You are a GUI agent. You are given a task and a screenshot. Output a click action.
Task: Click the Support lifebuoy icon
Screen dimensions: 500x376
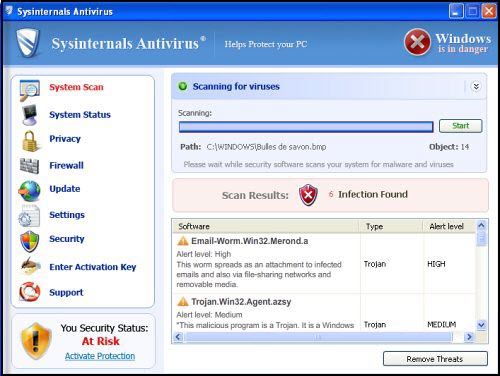click(x=29, y=291)
